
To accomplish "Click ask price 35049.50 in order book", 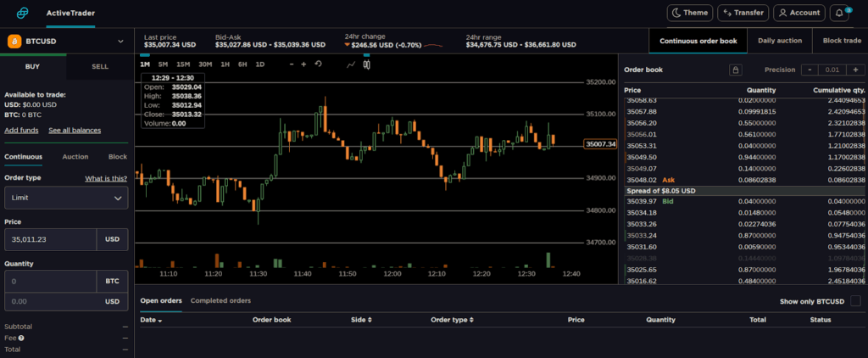I will click(x=642, y=158).
